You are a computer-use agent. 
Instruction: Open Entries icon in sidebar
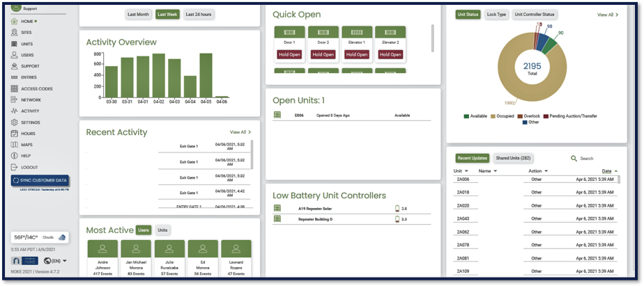pyautogui.click(x=15, y=77)
